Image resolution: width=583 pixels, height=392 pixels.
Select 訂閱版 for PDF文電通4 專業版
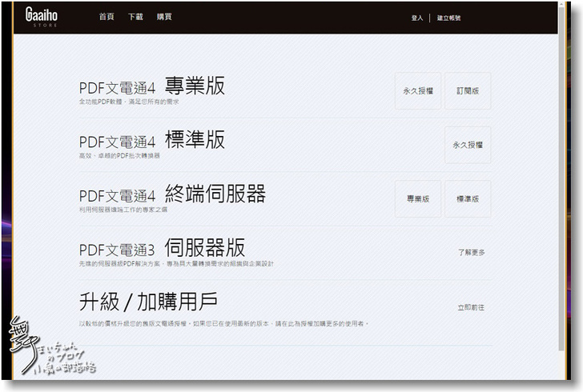tap(468, 90)
